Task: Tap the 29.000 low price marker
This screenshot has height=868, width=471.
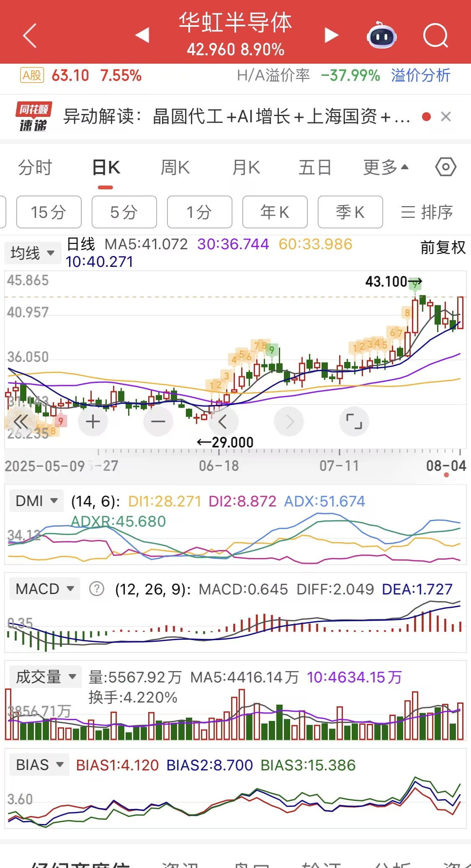Action: pos(225,442)
